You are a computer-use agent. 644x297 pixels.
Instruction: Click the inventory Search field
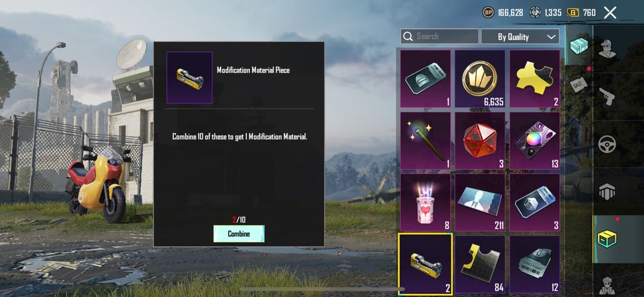(440, 36)
